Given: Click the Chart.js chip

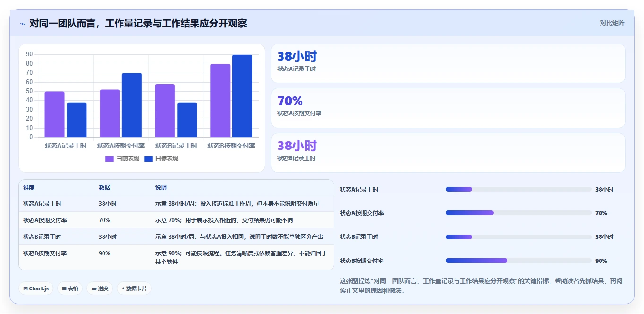Looking at the screenshot, I should [36, 288].
